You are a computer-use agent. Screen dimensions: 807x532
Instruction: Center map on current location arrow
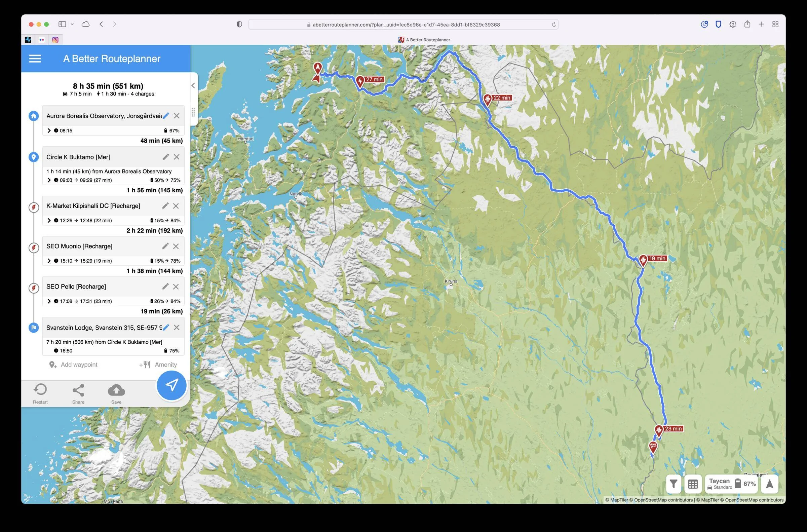(769, 484)
